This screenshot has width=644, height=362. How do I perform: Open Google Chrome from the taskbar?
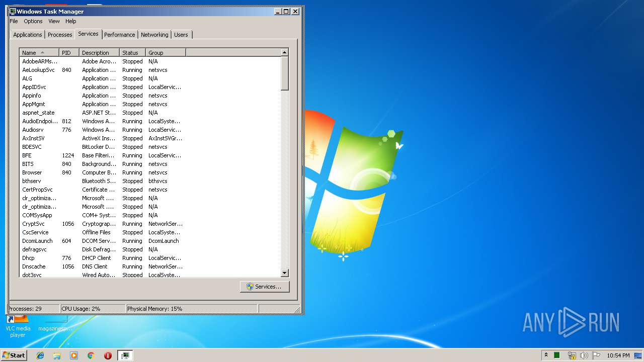click(91, 355)
